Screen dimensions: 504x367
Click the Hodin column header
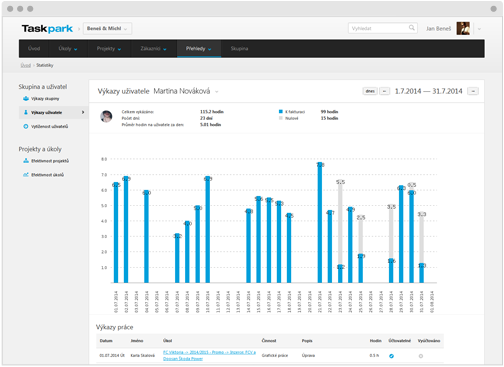point(375,341)
